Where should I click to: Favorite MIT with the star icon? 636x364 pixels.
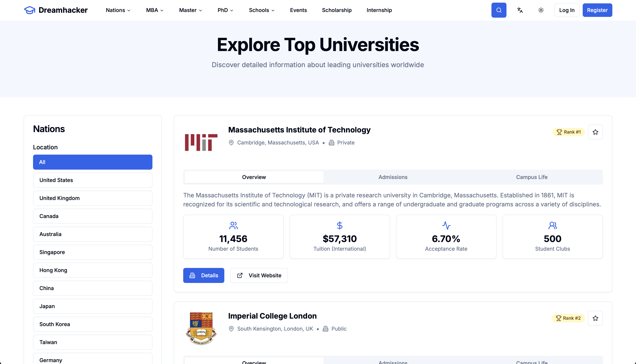[595, 132]
